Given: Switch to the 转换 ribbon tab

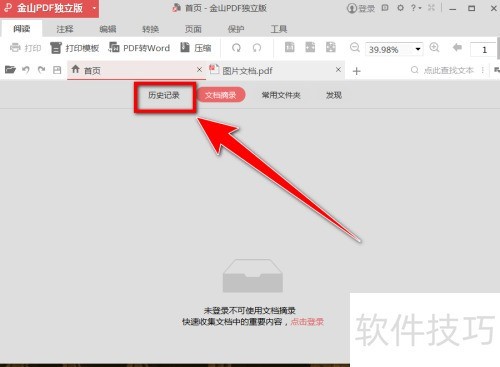Looking at the screenshot, I should point(150,29).
